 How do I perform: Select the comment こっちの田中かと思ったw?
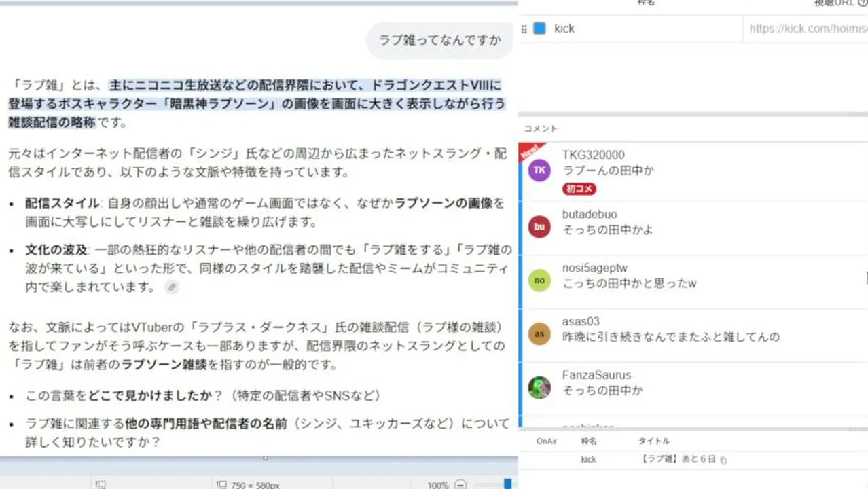[630, 283]
